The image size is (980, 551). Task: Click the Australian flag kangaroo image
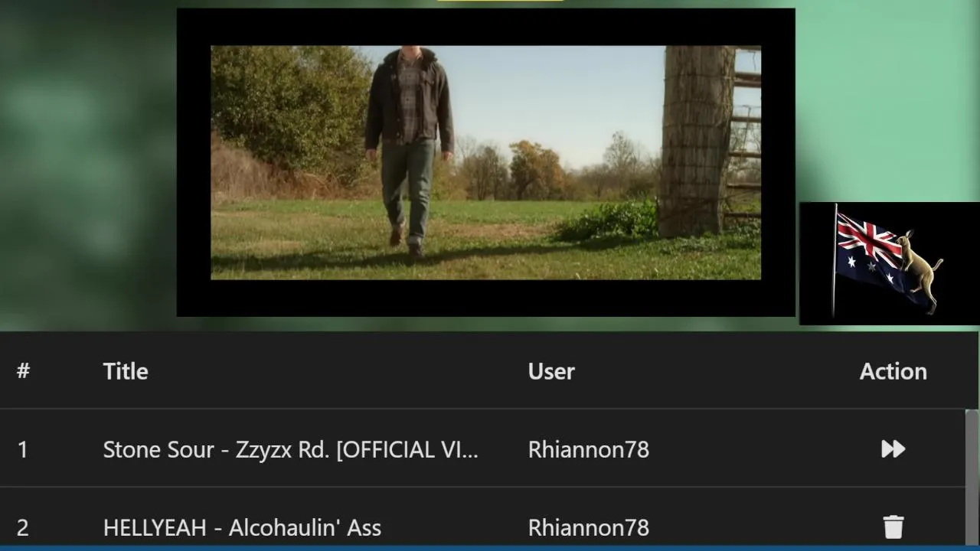(x=889, y=263)
